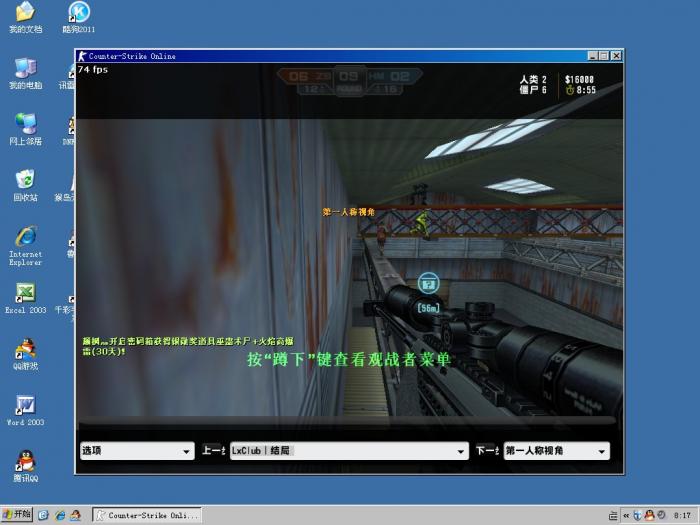Open the 第一人称视角 view mode dropdown
Viewport: 700px width, 525px height.
(557, 451)
